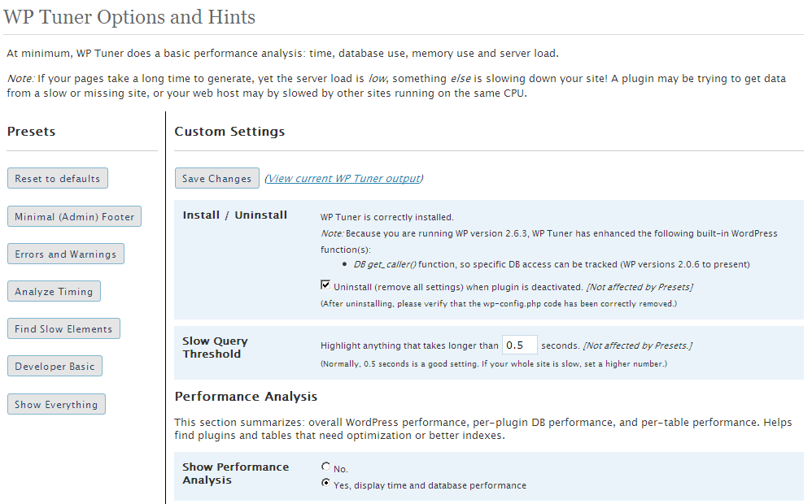Select the Developer Basic preset
This screenshot has width=812, height=504.
pos(55,366)
